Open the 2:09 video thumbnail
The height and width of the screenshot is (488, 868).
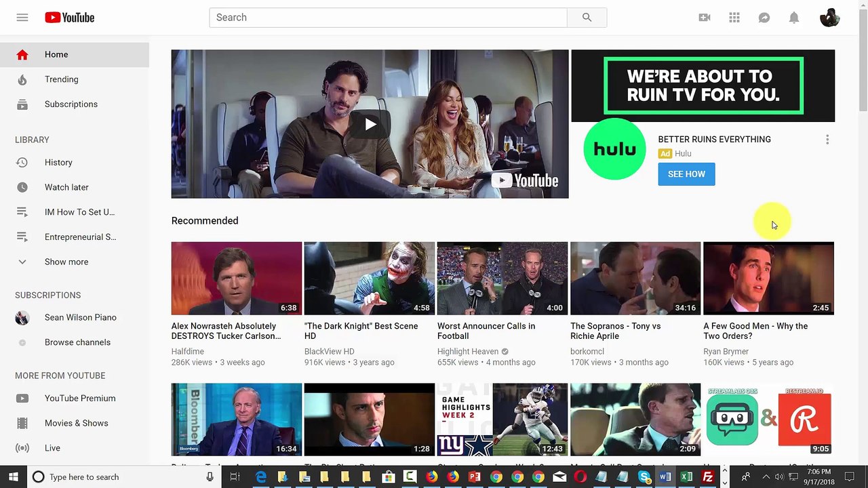pyautogui.click(x=635, y=420)
